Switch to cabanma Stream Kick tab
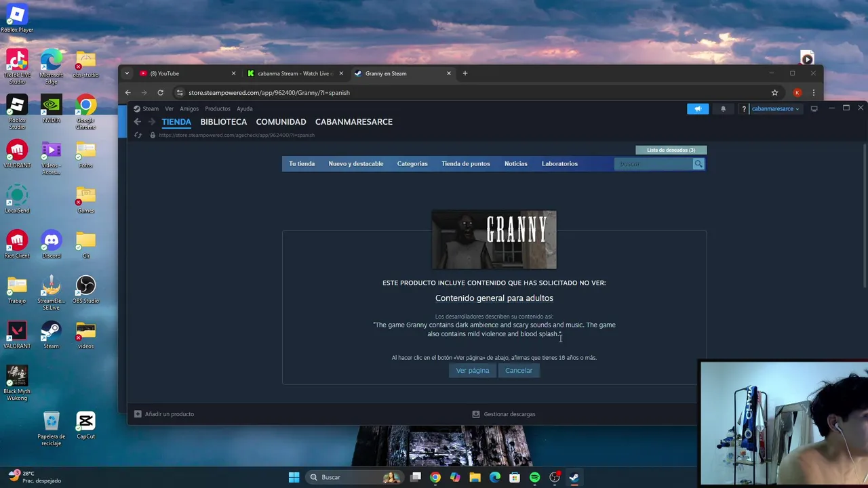Screen dimensions: 868x488 (296, 73)
